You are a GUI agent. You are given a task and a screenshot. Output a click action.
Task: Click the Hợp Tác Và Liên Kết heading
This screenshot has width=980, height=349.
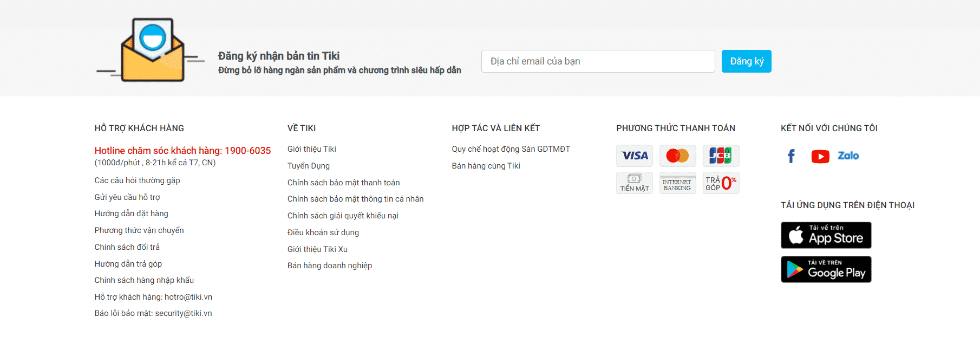point(496,128)
